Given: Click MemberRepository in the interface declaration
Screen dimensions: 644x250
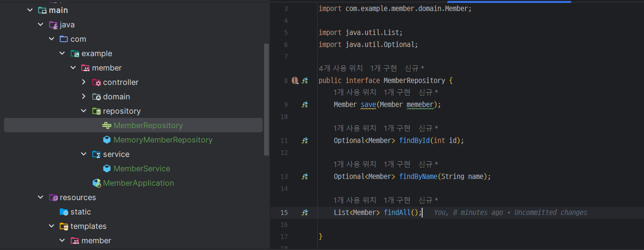Looking at the screenshot, I should [414, 81].
